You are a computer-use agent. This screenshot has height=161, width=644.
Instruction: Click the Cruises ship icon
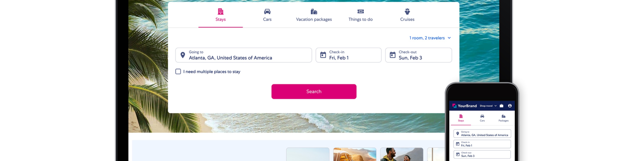(407, 11)
